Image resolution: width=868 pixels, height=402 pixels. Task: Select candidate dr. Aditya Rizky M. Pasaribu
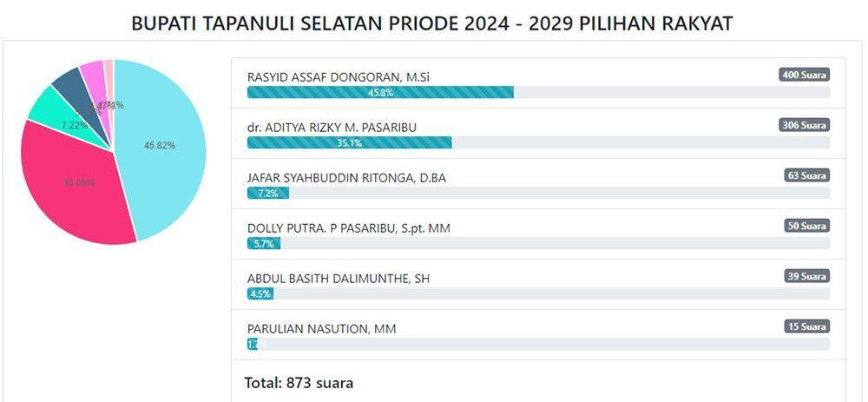point(332,128)
